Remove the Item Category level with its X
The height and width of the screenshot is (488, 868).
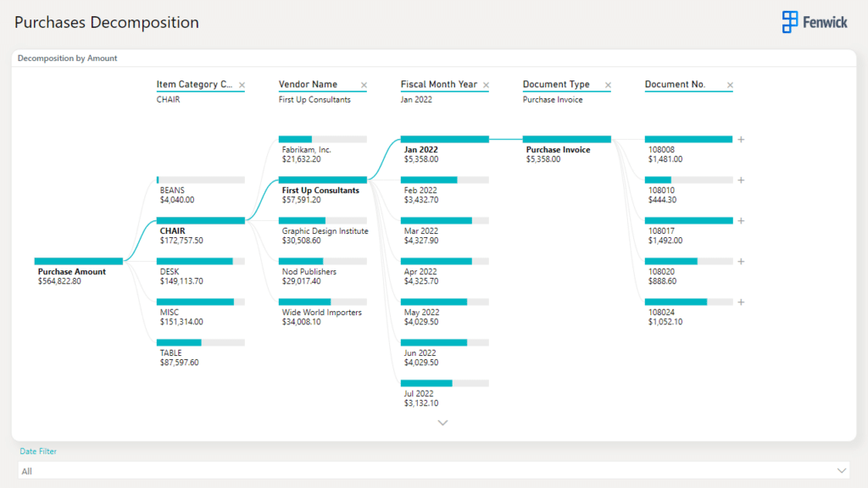(x=242, y=86)
